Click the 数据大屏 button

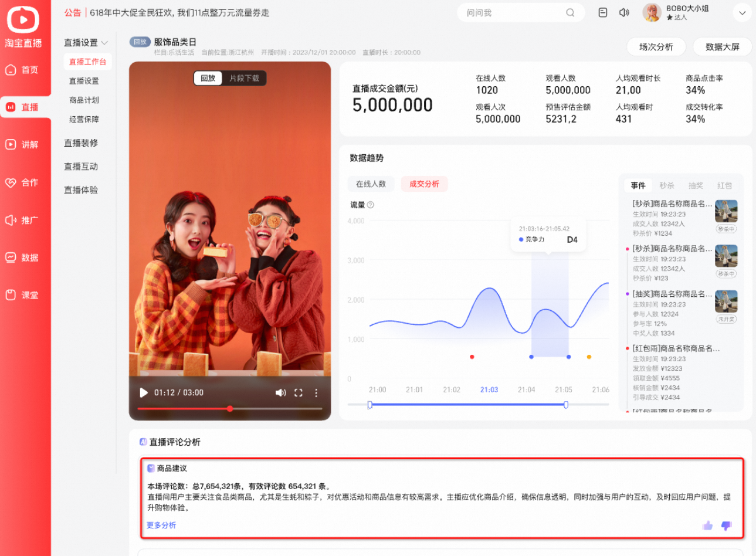[722, 47]
